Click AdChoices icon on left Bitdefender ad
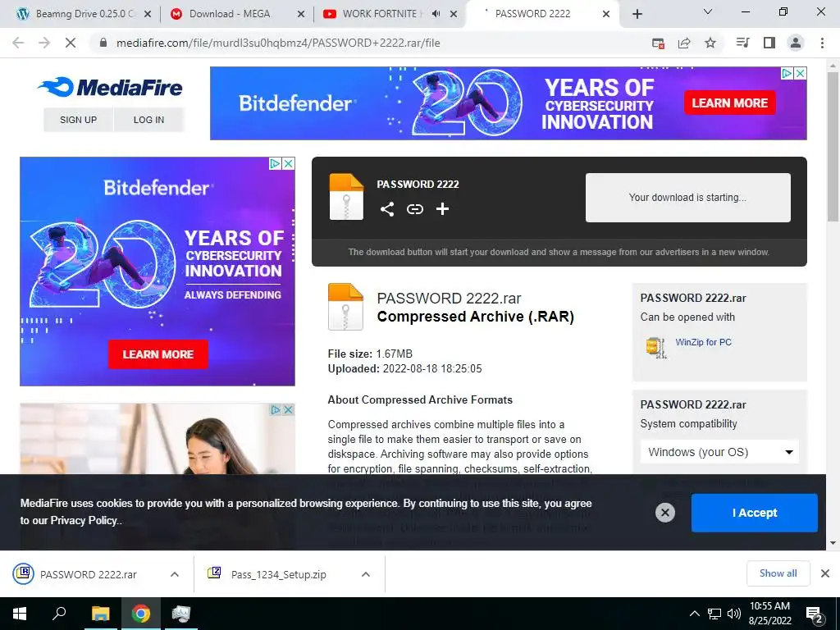Viewport: 840px width, 630px height. click(x=275, y=163)
